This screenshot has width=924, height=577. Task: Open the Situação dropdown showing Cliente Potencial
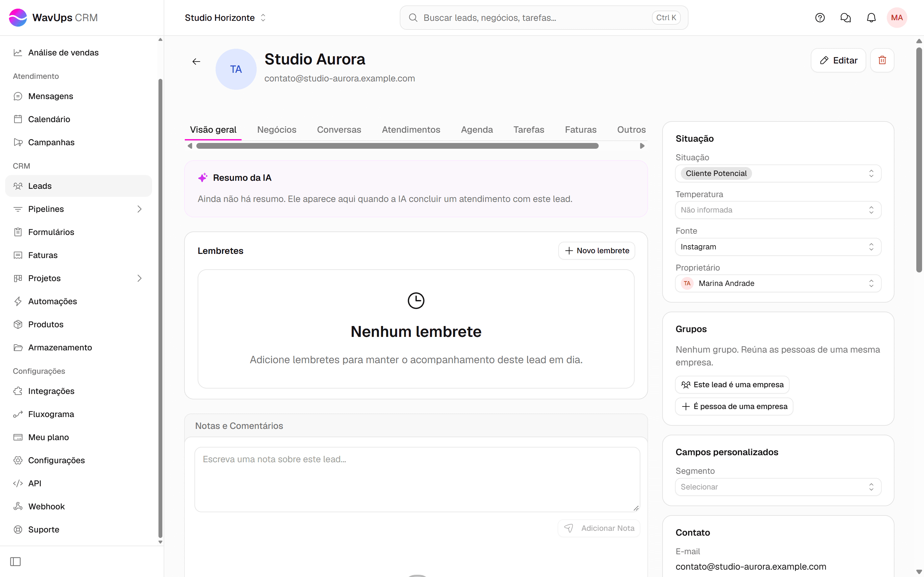(x=778, y=173)
